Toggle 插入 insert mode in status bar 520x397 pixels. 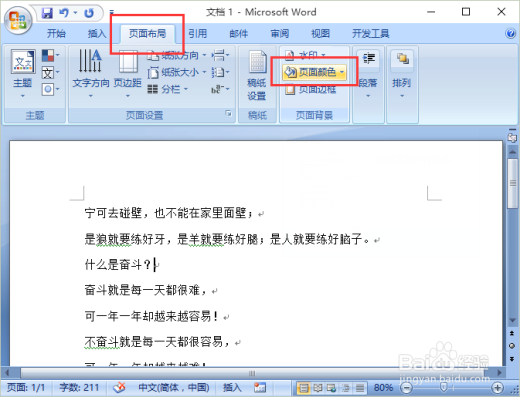(x=232, y=388)
